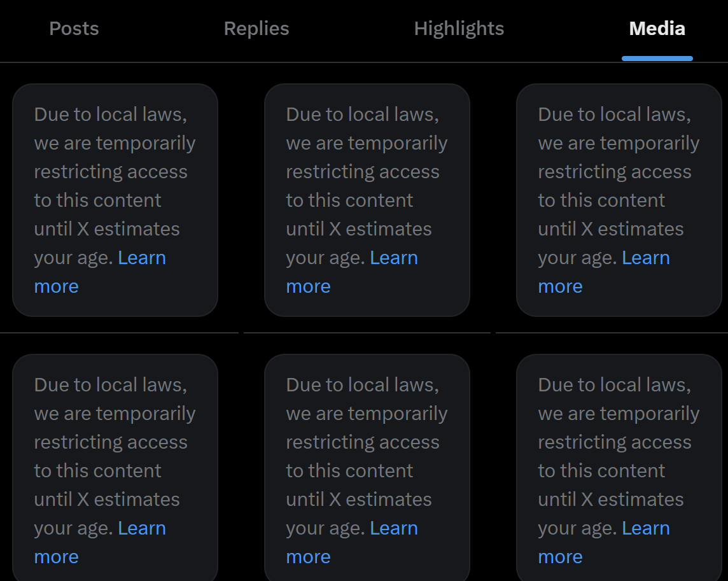
Task: Go to the Highlights tab
Action: pos(459,29)
